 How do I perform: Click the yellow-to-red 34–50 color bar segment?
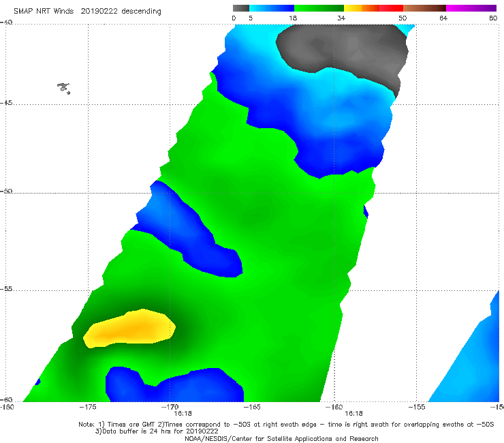pyautogui.click(x=373, y=8)
